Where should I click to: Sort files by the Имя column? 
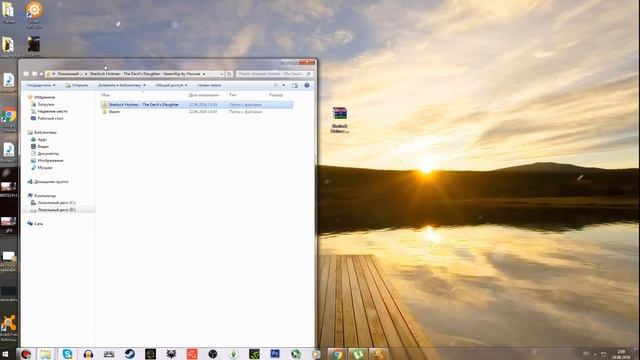[106, 95]
